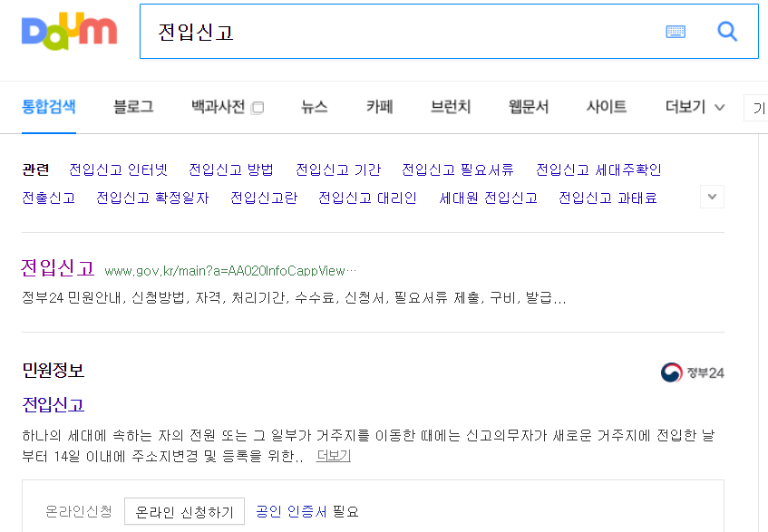Click related search 전출신고
768x532 pixels.
click(x=48, y=198)
